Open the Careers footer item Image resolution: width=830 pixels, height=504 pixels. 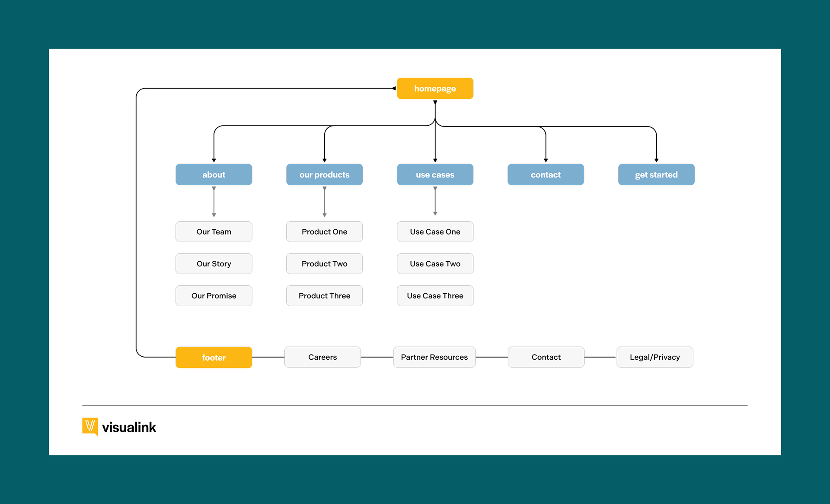[322, 357]
